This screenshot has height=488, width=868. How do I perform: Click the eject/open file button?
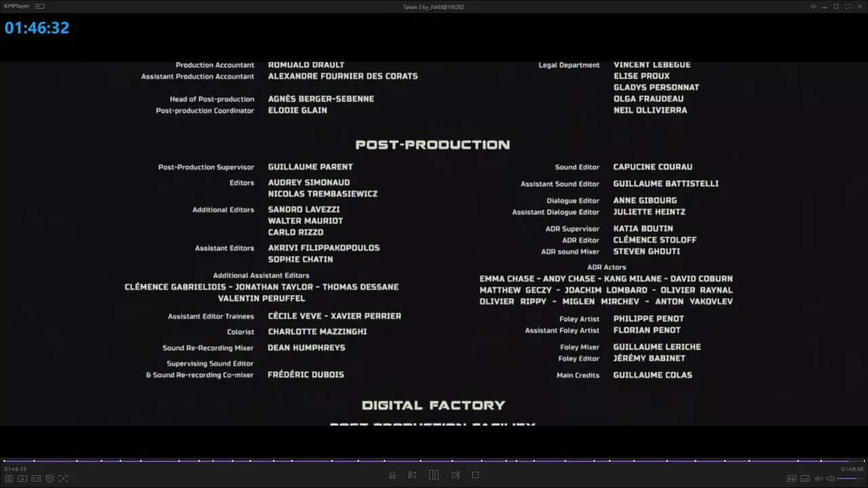392,475
